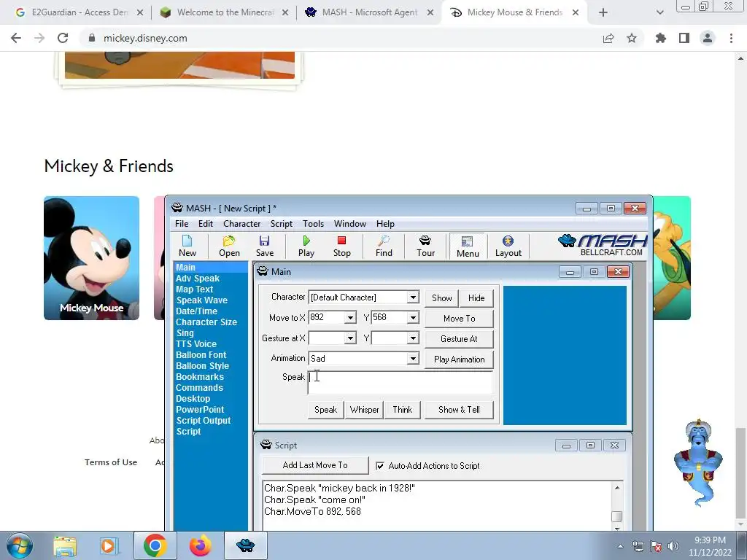The image size is (747, 560).
Task: Start the MASH Tour icon
Action: point(425,246)
